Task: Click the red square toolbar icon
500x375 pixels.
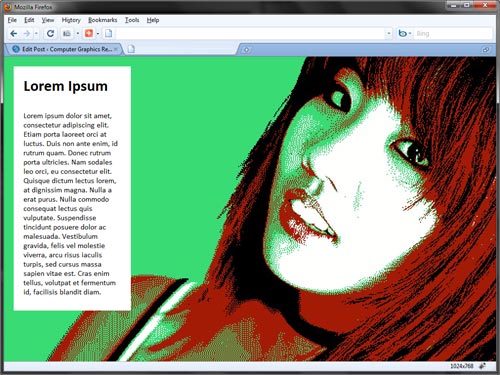Action: tap(89, 33)
